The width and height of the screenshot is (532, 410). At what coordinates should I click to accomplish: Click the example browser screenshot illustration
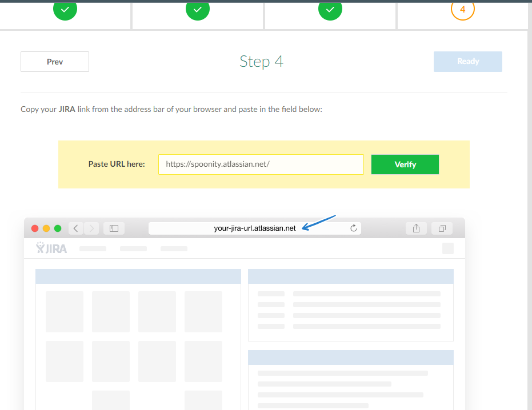click(x=245, y=313)
